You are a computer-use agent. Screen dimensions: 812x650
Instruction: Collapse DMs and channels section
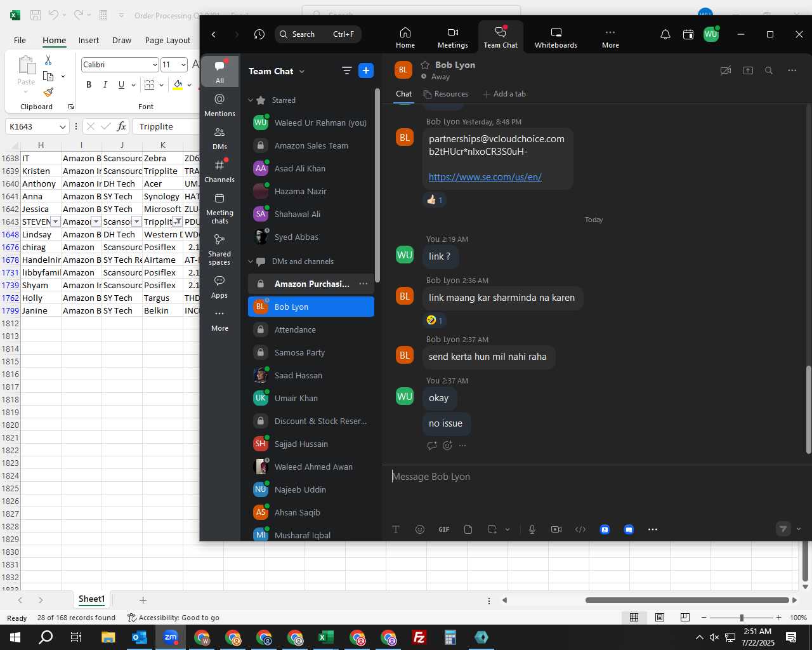[x=251, y=262]
